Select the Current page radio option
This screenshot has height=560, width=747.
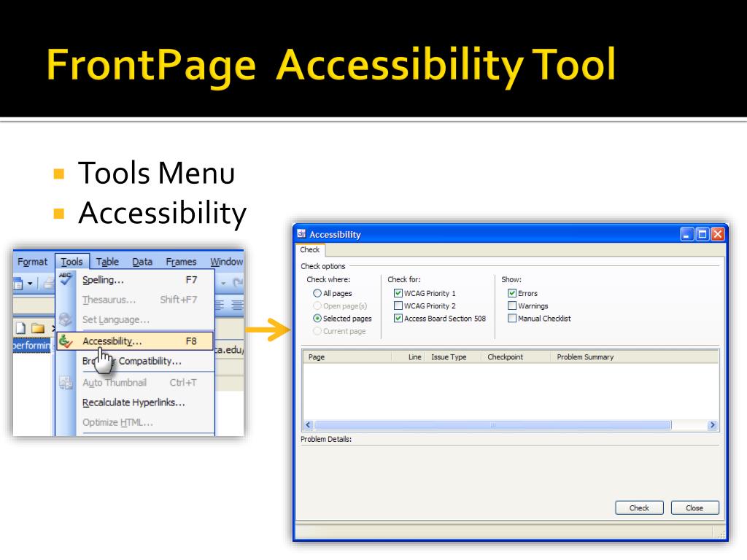317,331
